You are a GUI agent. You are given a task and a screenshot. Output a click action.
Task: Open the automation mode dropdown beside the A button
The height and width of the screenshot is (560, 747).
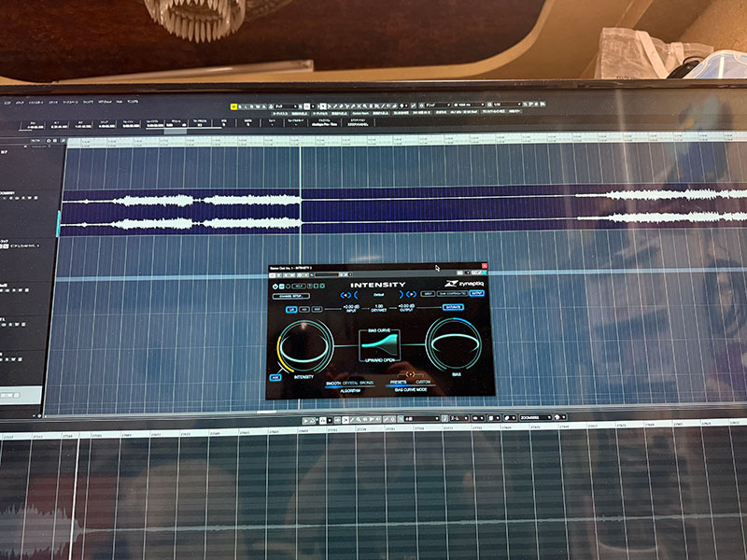pos(287,106)
